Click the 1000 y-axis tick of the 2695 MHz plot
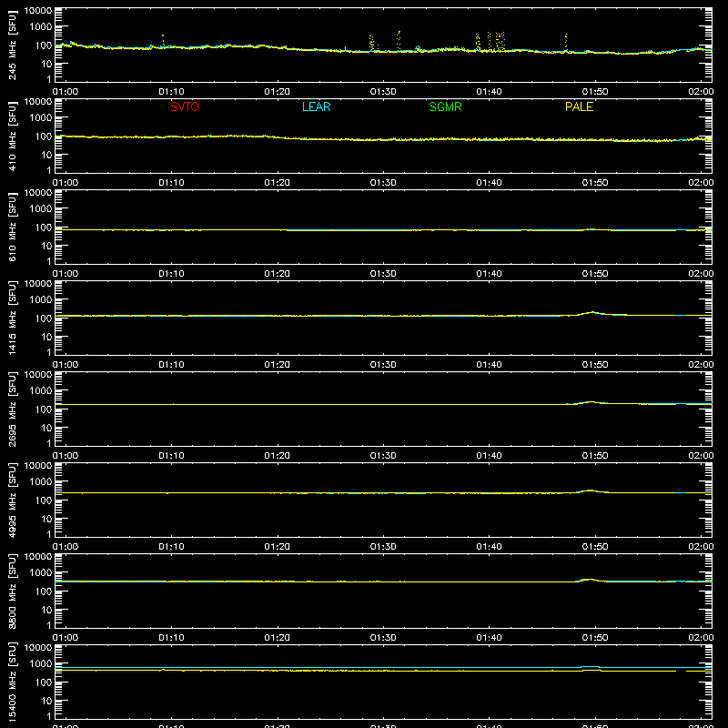The image size is (728, 728). [41, 391]
